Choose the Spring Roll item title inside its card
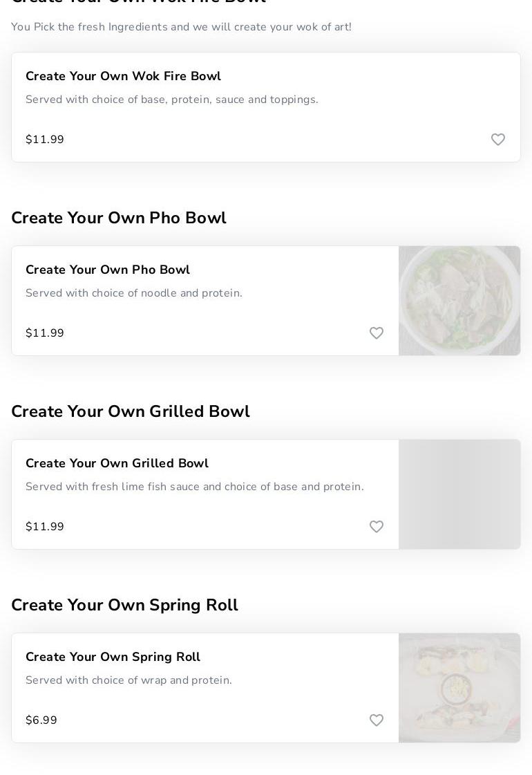Viewport: 532px width, 775px height. tap(113, 657)
